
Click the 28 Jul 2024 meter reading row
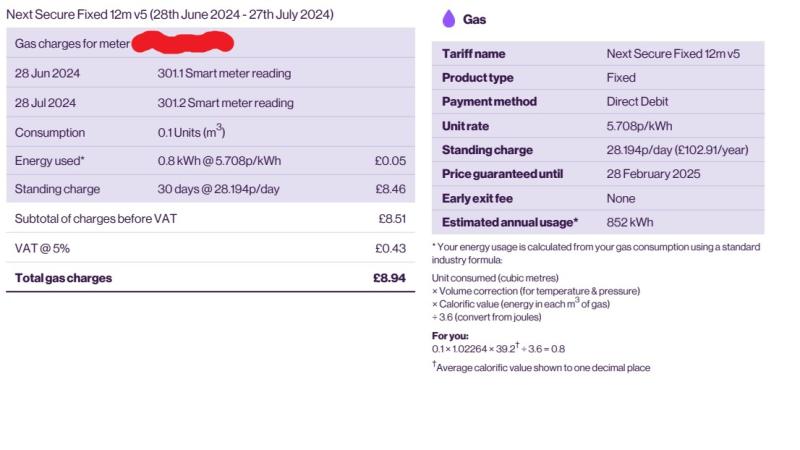pyautogui.click(x=210, y=103)
